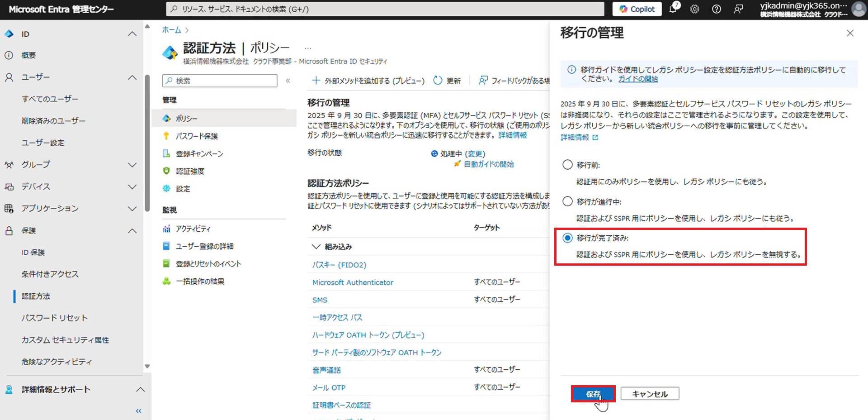Click the top resource search field
This screenshot has height=420, width=868.
tap(384, 9)
